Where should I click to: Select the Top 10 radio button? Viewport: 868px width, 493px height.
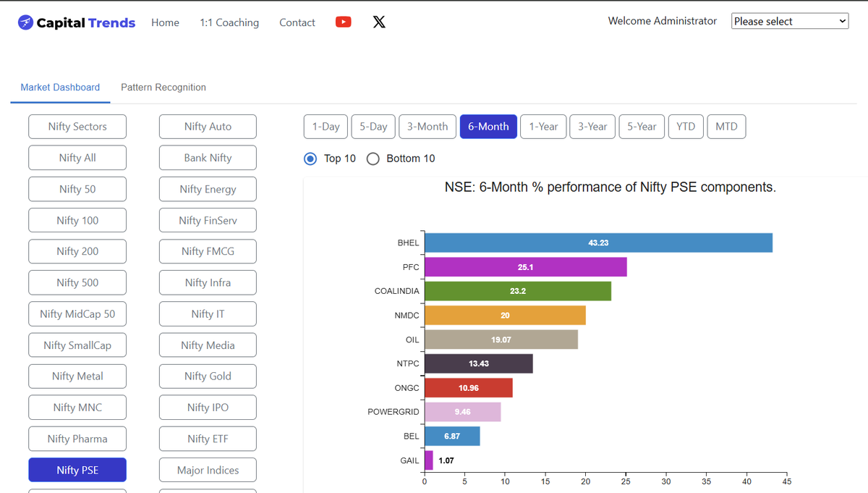[x=310, y=159]
